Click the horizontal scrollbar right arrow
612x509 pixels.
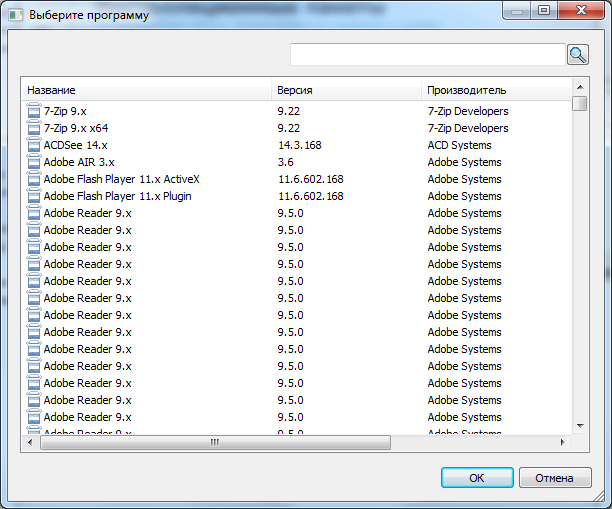562,442
